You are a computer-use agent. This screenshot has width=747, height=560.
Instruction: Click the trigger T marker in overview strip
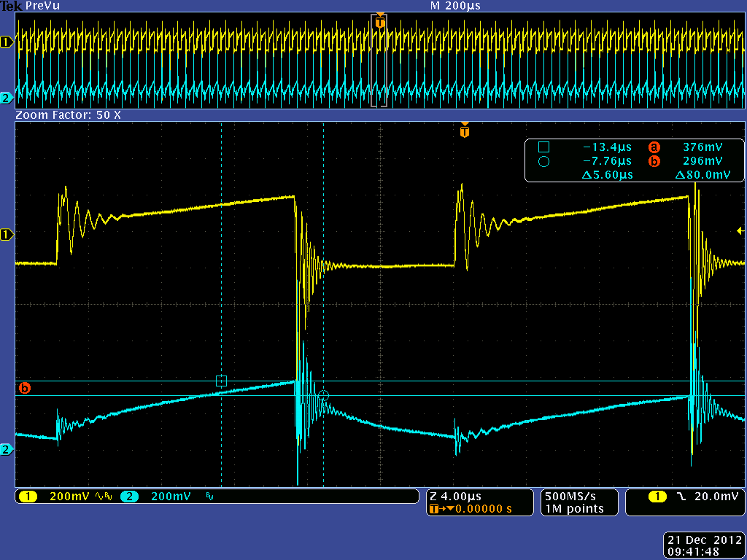click(x=379, y=21)
